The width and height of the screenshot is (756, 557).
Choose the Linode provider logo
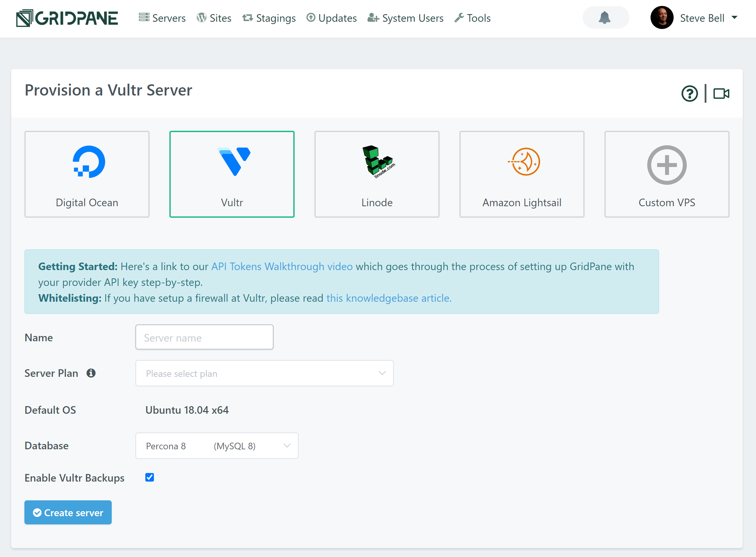pos(377,161)
